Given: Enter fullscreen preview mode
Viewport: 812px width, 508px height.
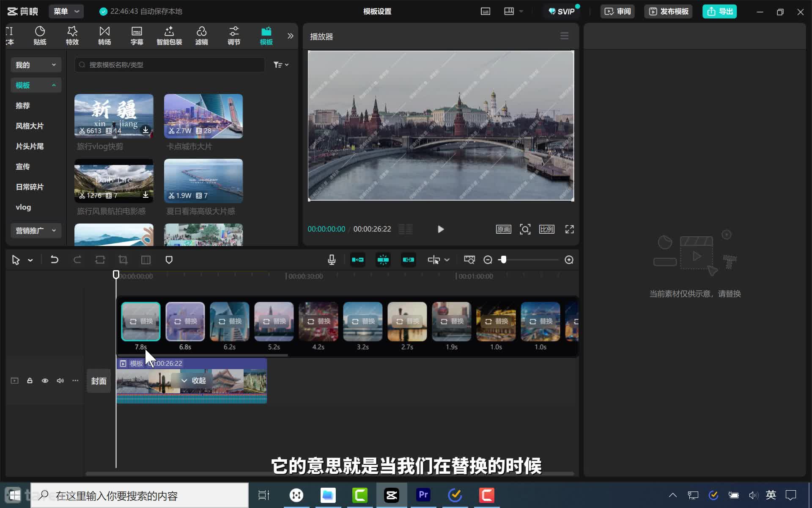Looking at the screenshot, I should (569, 229).
